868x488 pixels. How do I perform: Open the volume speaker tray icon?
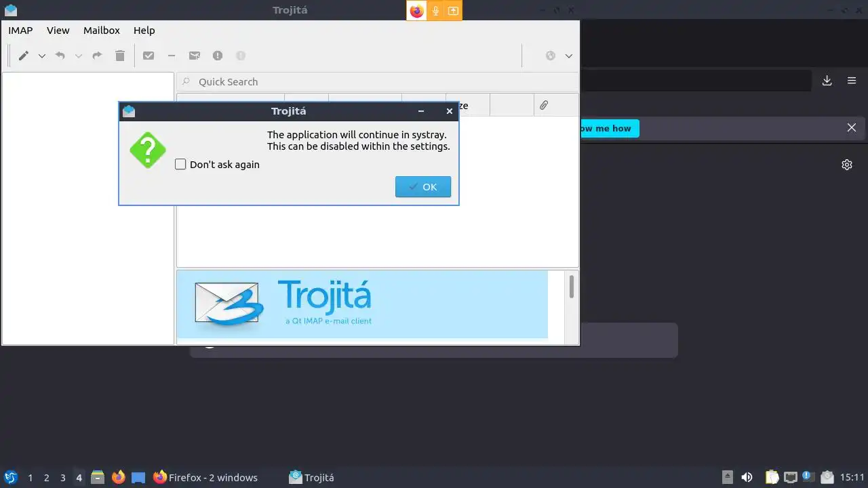[x=747, y=477]
